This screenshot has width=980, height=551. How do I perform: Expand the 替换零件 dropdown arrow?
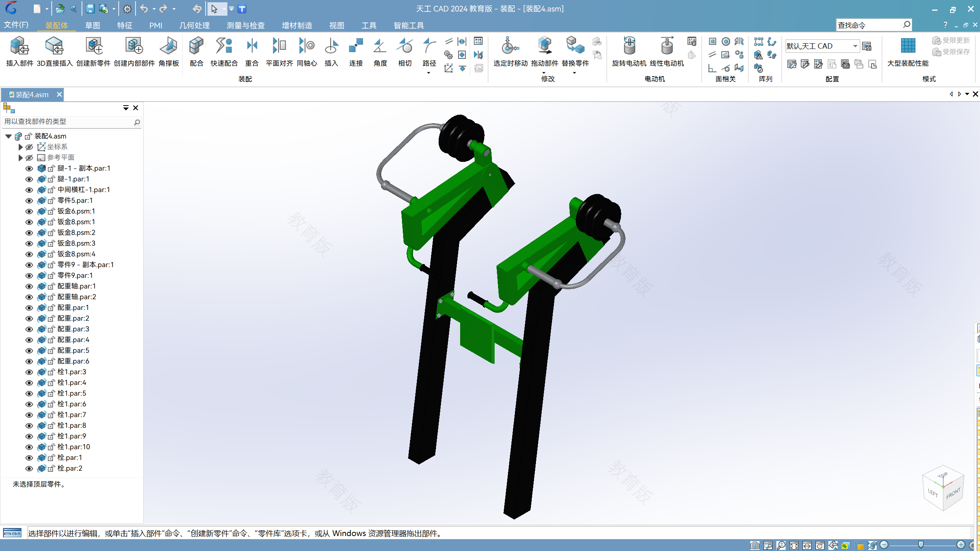(x=574, y=73)
